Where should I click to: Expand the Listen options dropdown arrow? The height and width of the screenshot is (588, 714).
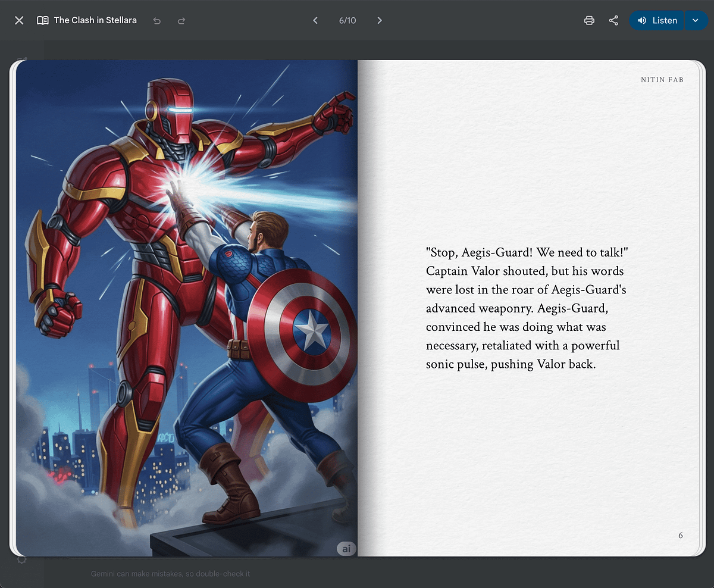tap(695, 20)
